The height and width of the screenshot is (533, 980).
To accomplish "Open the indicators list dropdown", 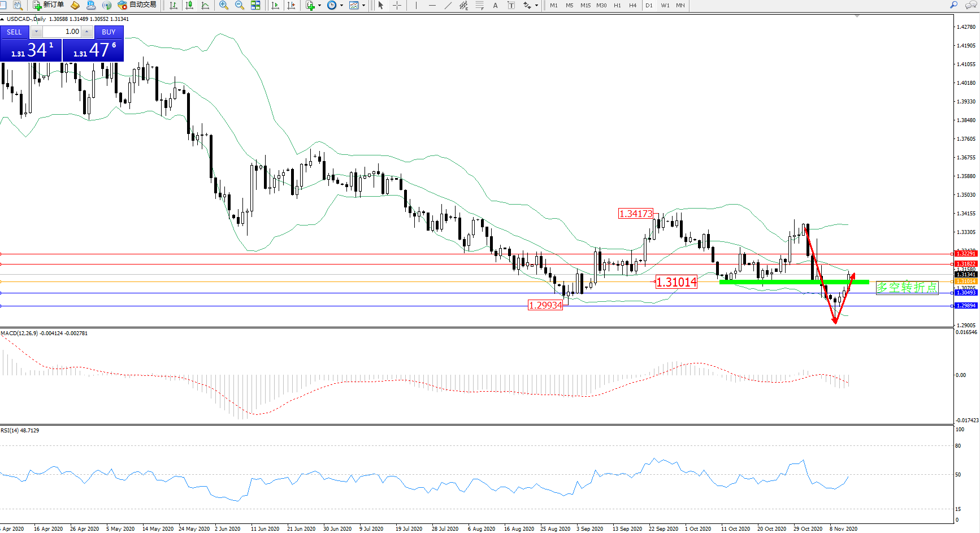I will (320, 5).
